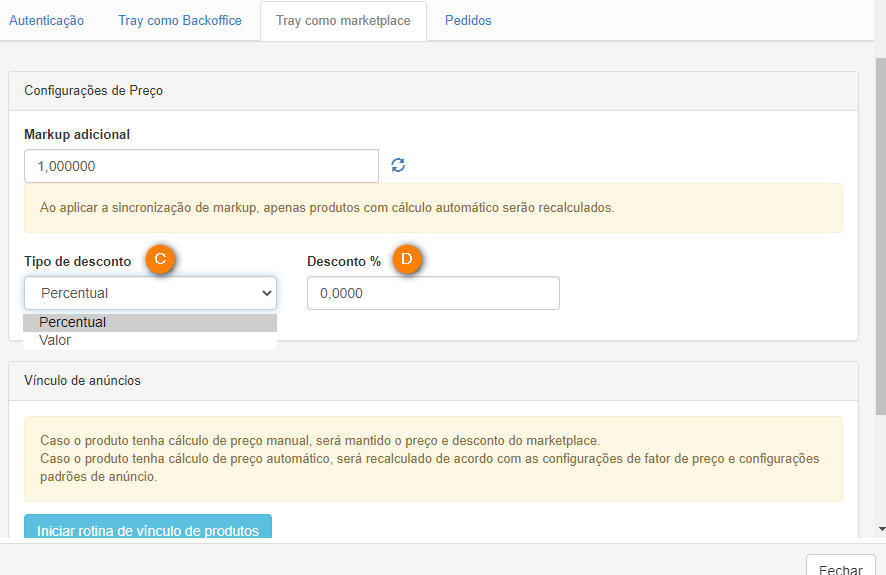
Task: Click the Vínculo de anúncios panel header
Action: point(433,380)
